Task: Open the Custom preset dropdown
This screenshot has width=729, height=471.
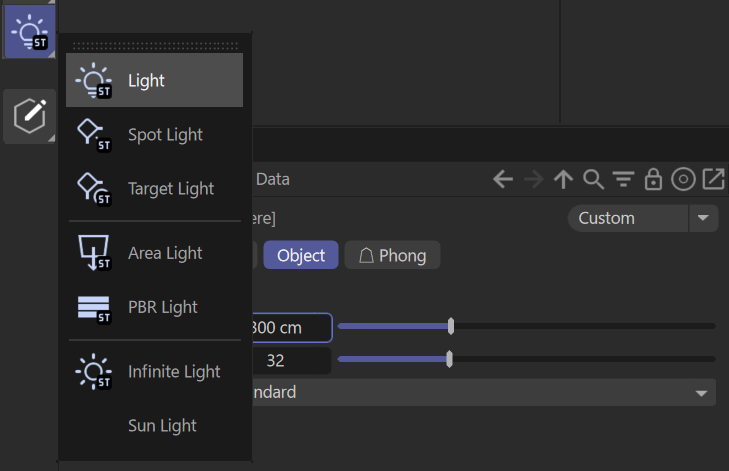Action: (x=627, y=218)
